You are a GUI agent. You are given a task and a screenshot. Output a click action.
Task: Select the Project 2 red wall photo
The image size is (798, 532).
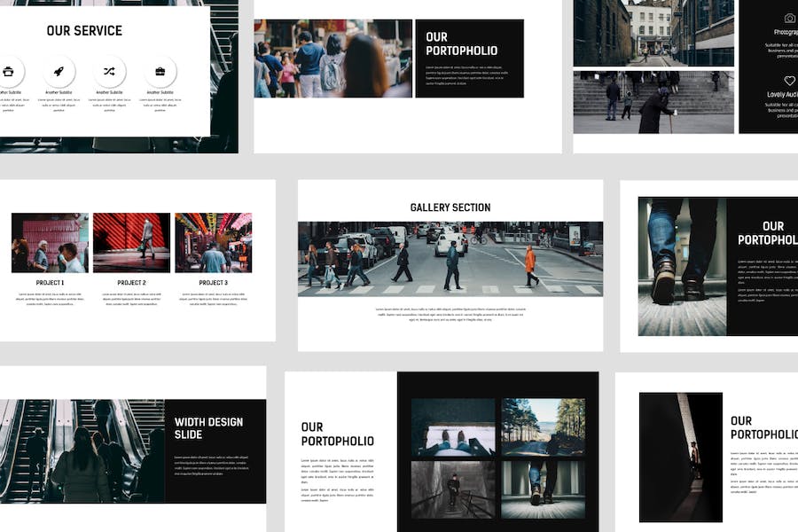[x=131, y=243]
